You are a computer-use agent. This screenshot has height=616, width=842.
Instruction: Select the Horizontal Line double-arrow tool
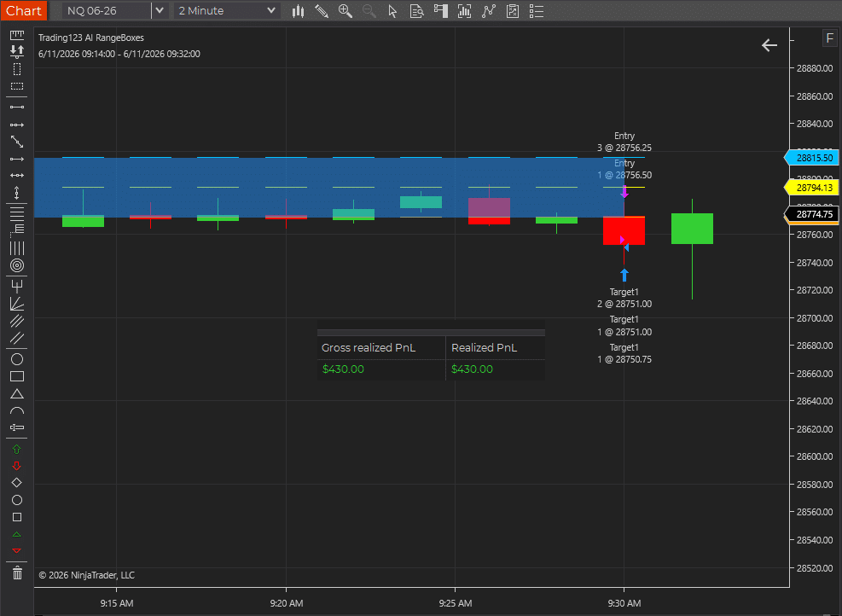click(17, 175)
